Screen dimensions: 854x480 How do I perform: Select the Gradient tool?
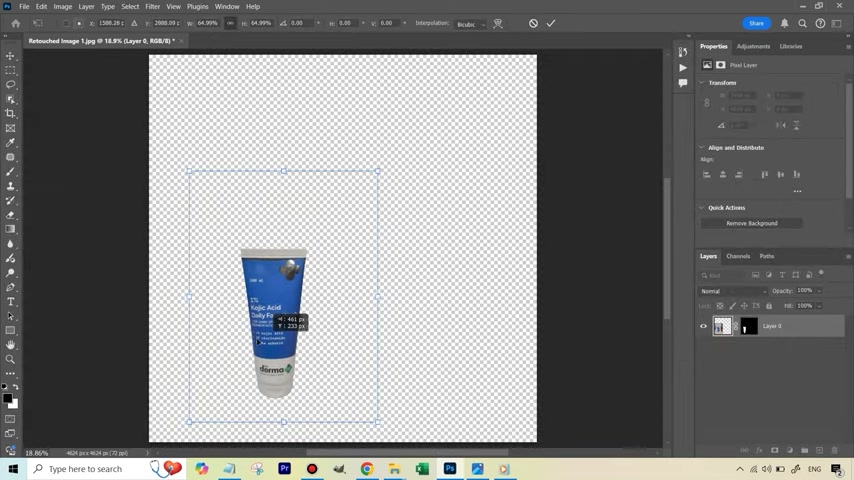click(10, 229)
